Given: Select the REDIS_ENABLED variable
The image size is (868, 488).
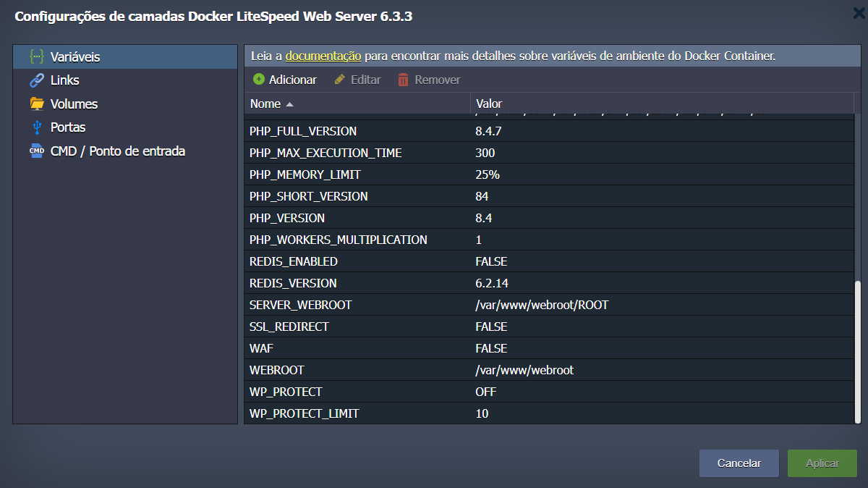Looking at the screenshot, I should (294, 261).
